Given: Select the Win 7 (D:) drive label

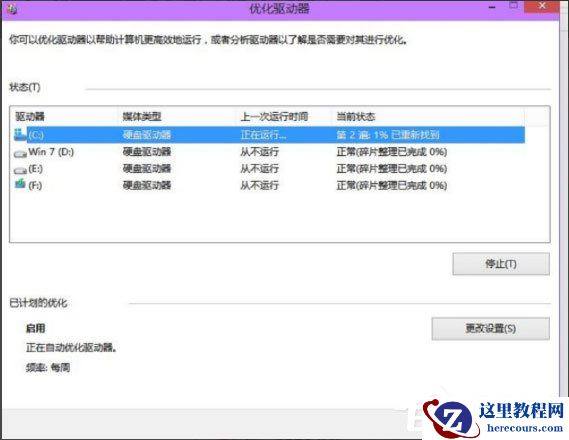Looking at the screenshot, I should (51, 152).
